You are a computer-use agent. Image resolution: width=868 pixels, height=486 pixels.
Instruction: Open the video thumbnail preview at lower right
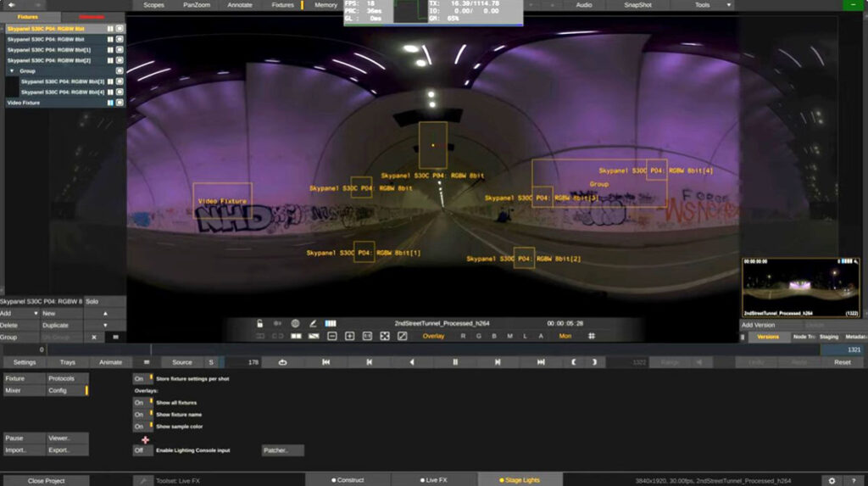[800, 288]
